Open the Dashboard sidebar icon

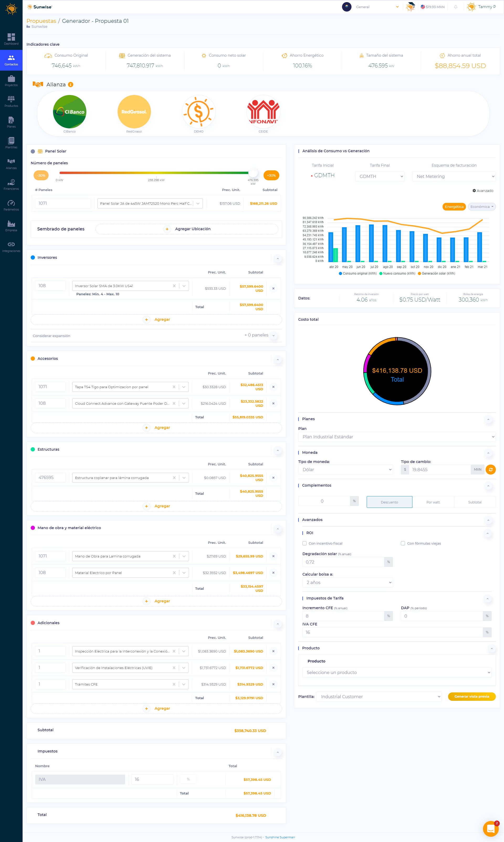pos(11,39)
